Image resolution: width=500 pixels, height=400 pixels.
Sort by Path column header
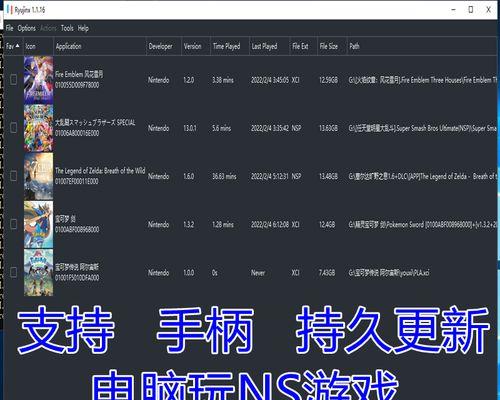[x=422, y=46]
